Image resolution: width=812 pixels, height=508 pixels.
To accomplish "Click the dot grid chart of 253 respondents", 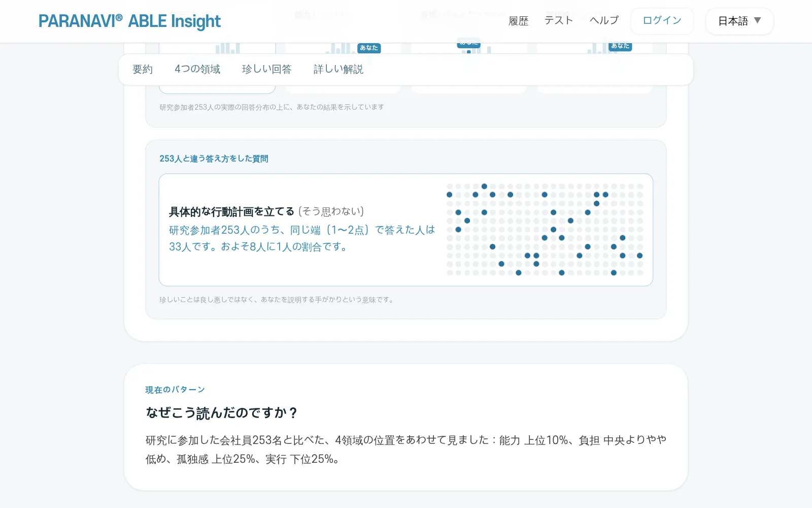I will click(x=545, y=230).
